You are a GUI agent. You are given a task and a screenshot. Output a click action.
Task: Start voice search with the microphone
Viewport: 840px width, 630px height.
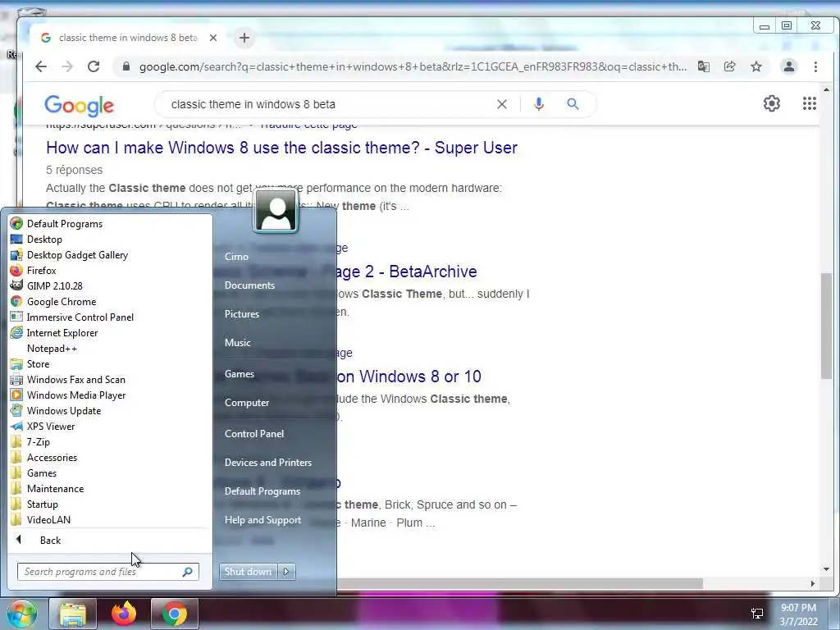(539, 104)
